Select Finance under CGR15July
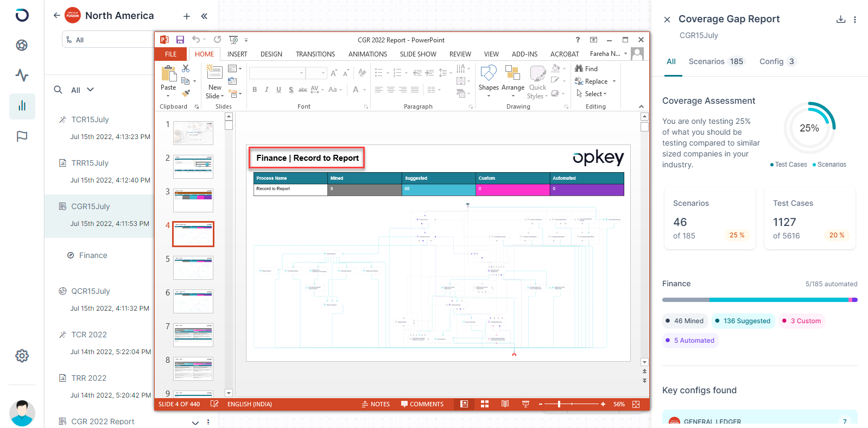Image resolution: width=868 pixels, height=428 pixels. tap(93, 255)
